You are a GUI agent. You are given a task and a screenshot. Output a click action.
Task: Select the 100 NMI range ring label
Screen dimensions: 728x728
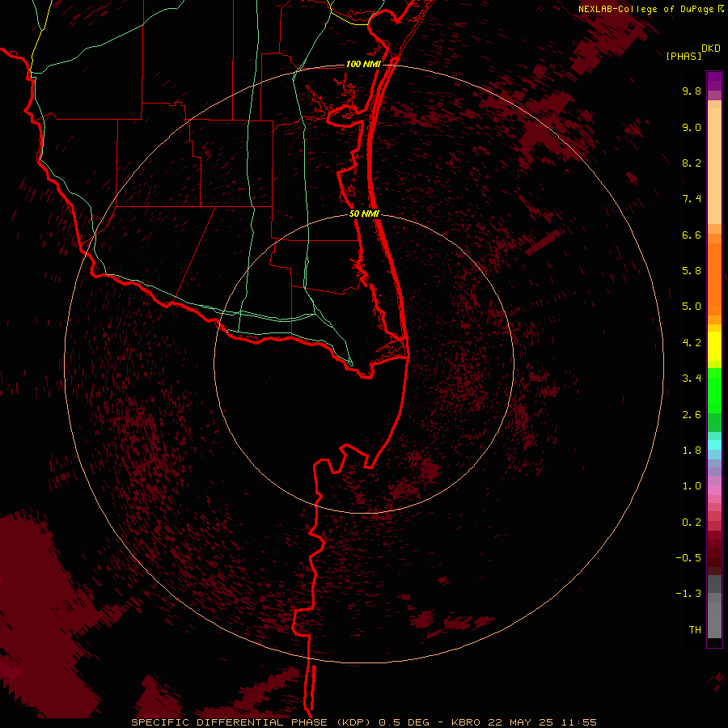click(x=363, y=64)
